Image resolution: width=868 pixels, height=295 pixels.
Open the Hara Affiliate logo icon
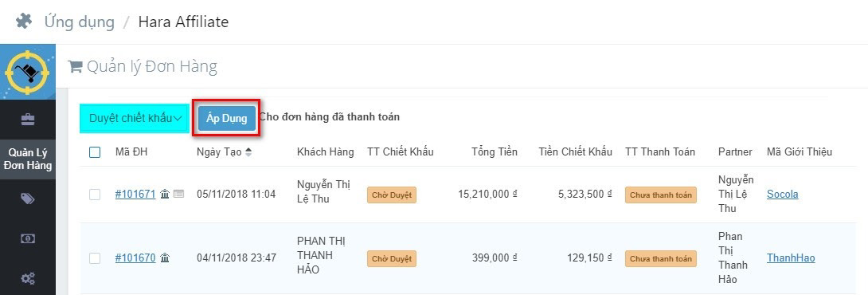tap(28, 72)
